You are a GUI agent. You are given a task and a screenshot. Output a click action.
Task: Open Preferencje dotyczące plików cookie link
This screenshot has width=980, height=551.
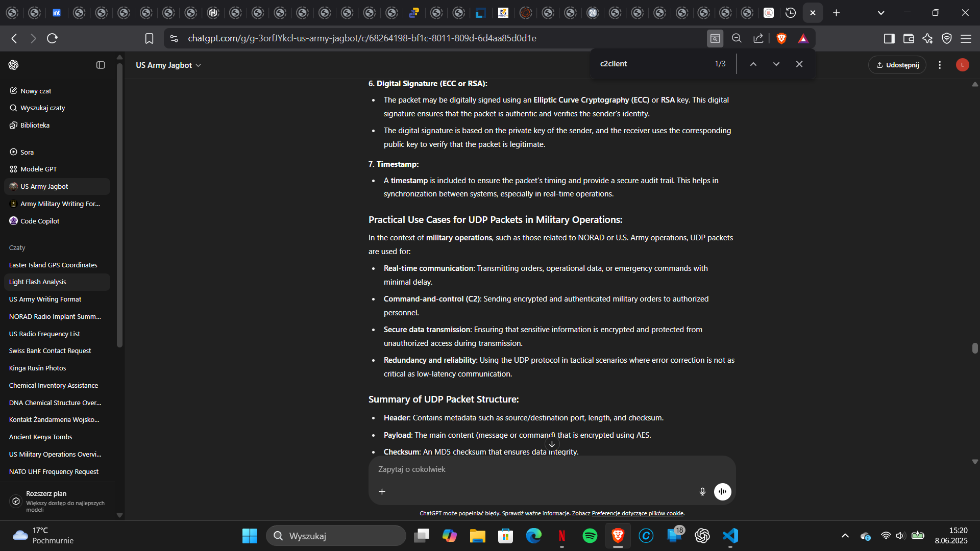(x=638, y=513)
